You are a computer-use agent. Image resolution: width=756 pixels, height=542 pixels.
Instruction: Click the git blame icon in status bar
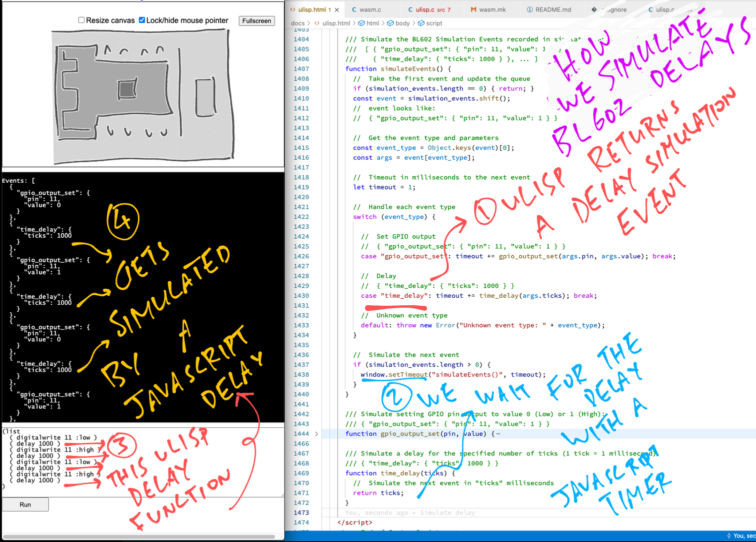click(x=728, y=536)
